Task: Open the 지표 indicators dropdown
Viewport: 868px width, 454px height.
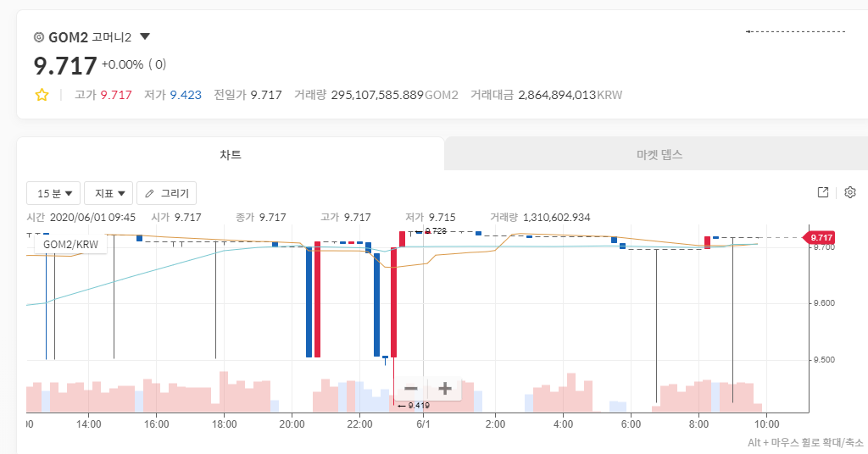Action: coord(108,194)
